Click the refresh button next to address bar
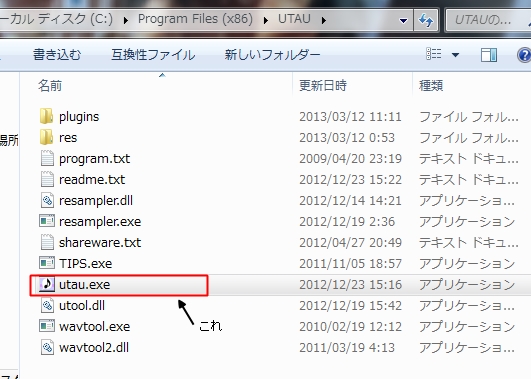The width and height of the screenshot is (531, 379). 426,21
